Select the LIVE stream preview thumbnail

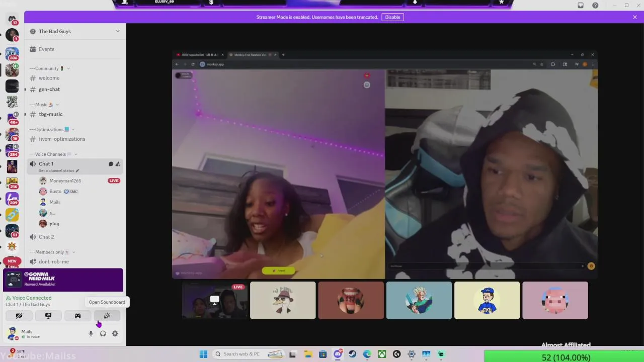[215, 301]
